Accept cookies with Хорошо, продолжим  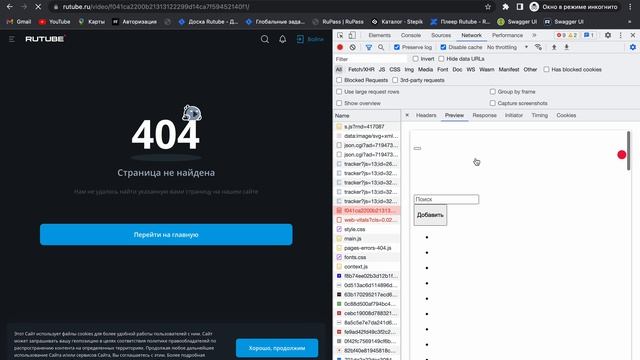(277, 348)
